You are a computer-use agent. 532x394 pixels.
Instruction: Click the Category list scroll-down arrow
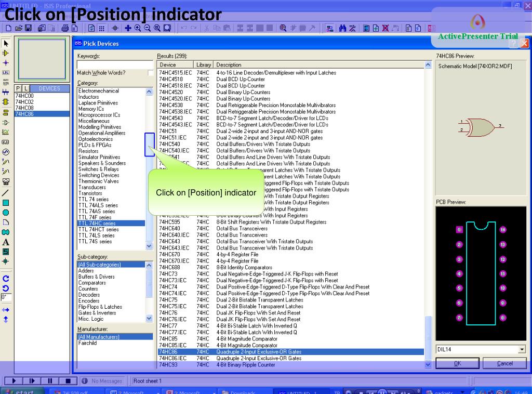(149, 246)
